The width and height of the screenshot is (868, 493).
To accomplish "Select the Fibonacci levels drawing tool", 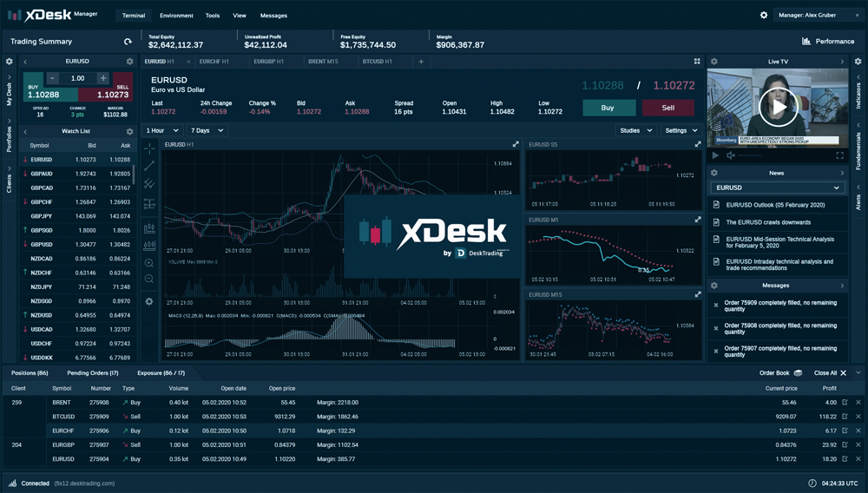I will point(149,204).
